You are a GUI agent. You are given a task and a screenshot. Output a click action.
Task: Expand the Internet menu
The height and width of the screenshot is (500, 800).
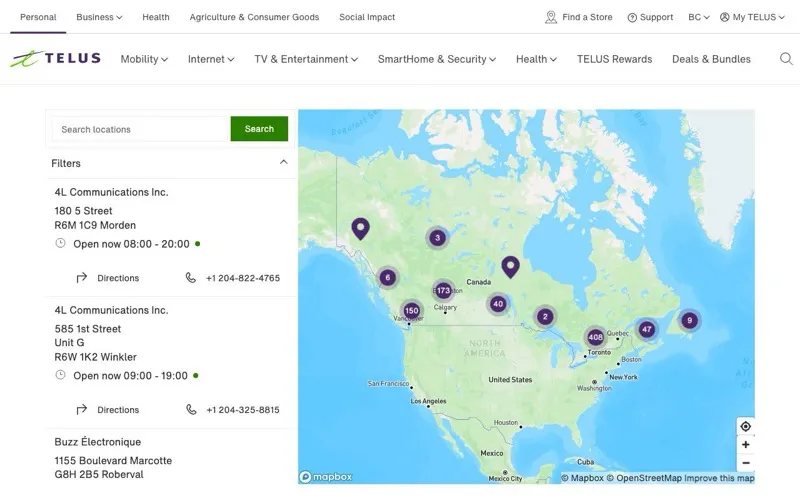(211, 59)
